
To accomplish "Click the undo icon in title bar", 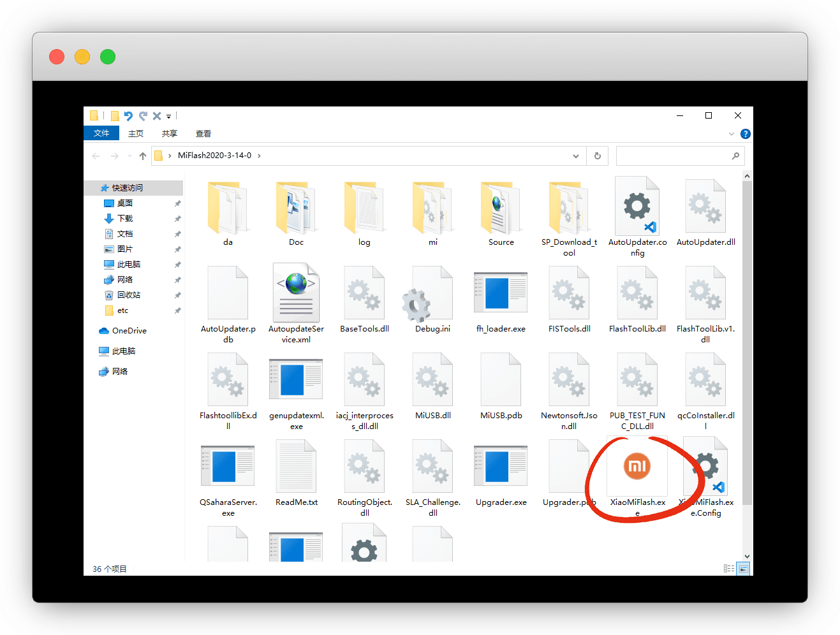I will (129, 116).
